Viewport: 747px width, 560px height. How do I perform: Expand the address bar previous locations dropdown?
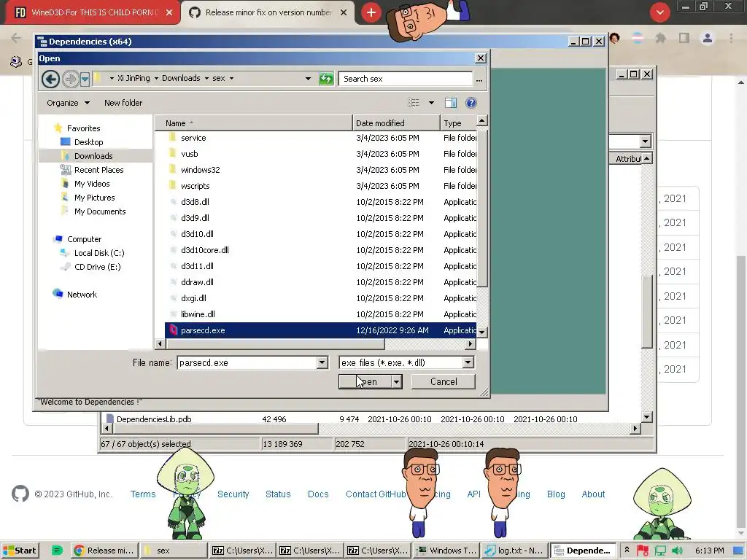coord(309,79)
